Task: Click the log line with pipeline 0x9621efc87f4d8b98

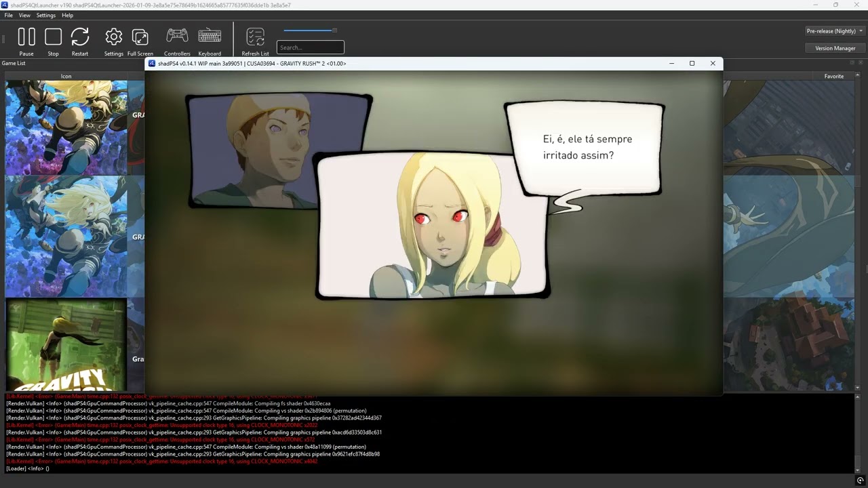Action: tap(193, 454)
